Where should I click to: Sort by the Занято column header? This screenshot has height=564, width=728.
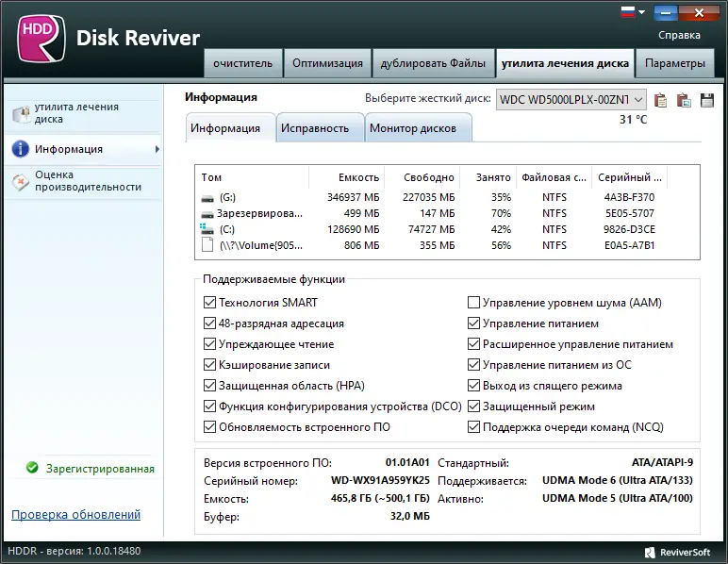tap(488, 177)
